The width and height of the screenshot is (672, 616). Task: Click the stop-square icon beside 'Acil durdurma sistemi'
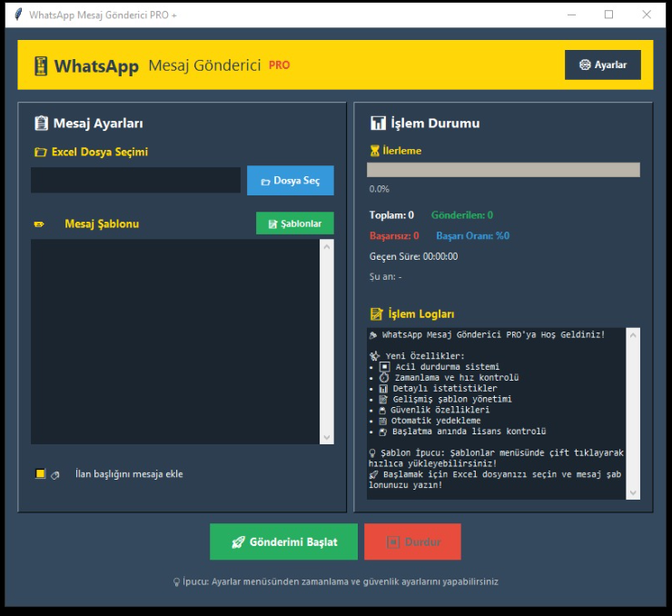pos(384,367)
